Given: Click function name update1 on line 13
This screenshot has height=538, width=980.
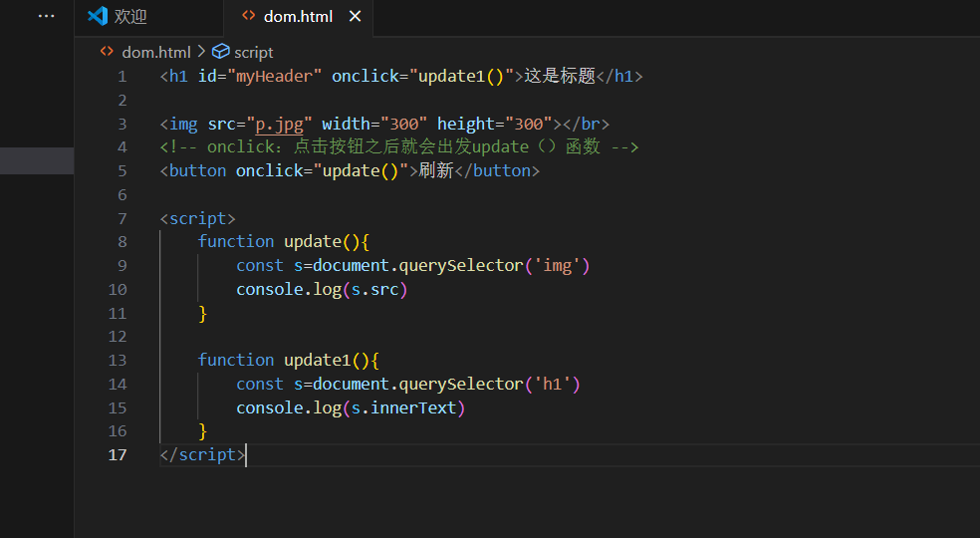Looking at the screenshot, I should [318, 360].
